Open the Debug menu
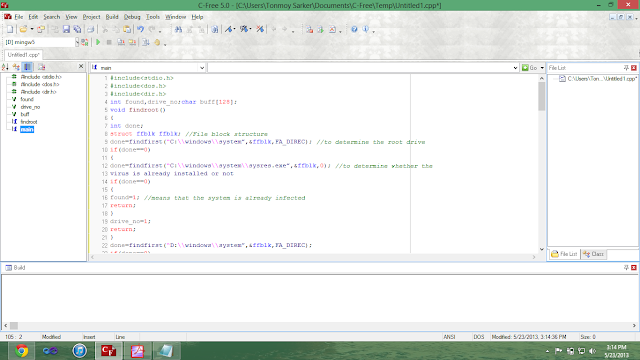Image resolution: width=640 pixels, height=360 pixels. (x=132, y=17)
